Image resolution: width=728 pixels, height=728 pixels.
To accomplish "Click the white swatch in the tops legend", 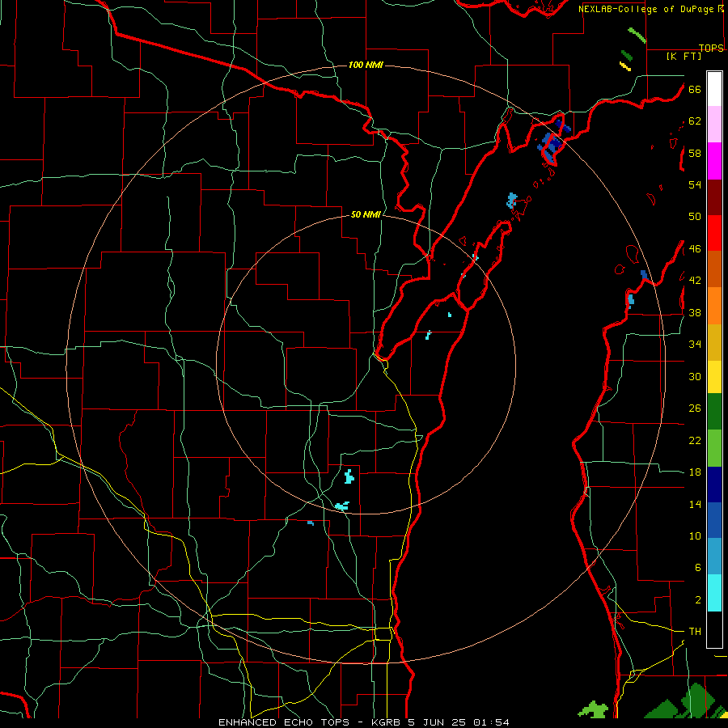I will [x=714, y=89].
